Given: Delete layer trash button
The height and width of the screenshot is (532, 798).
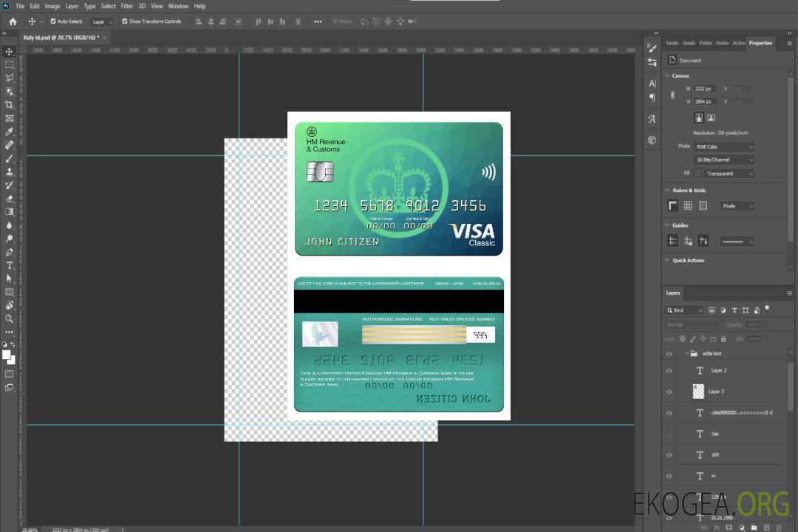Looking at the screenshot, I should (779, 528).
